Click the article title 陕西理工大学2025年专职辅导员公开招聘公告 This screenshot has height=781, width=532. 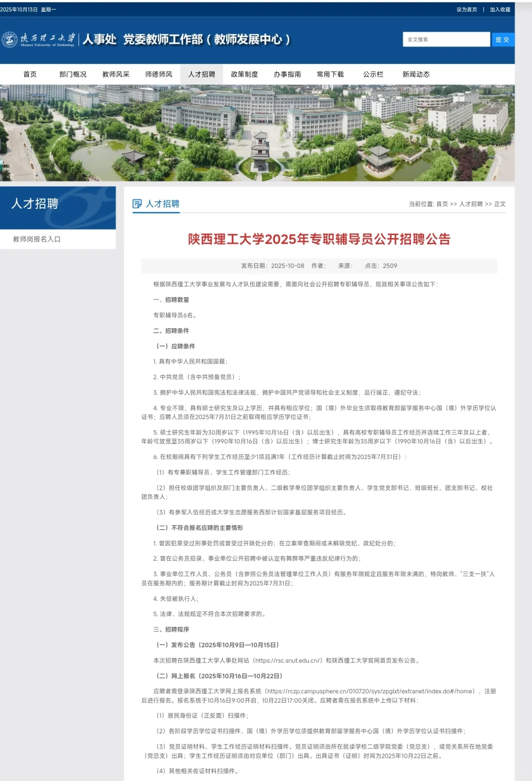tap(319, 239)
